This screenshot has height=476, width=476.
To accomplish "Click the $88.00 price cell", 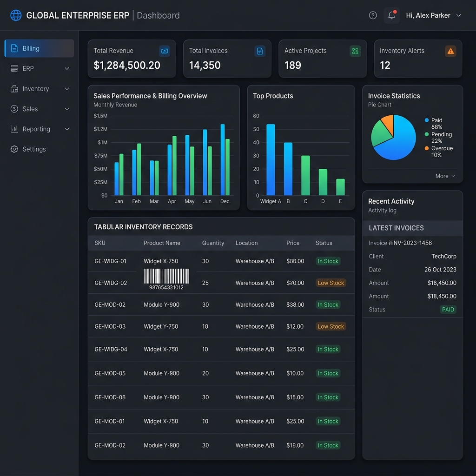I will pos(295,261).
